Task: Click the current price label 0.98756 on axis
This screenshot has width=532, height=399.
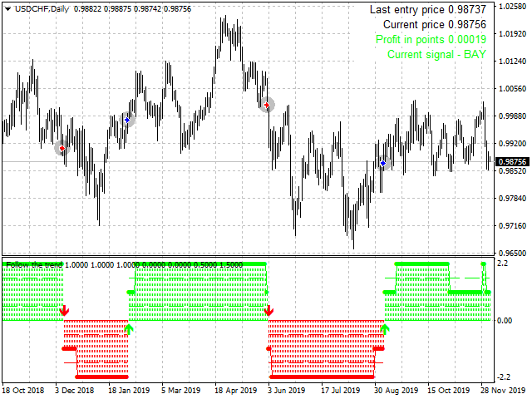Action: tap(513, 162)
